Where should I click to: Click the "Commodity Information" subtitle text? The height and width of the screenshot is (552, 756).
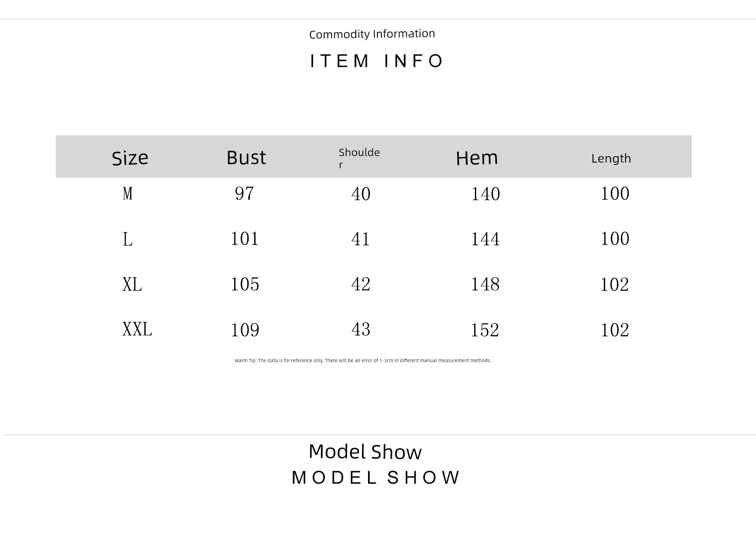click(372, 34)
